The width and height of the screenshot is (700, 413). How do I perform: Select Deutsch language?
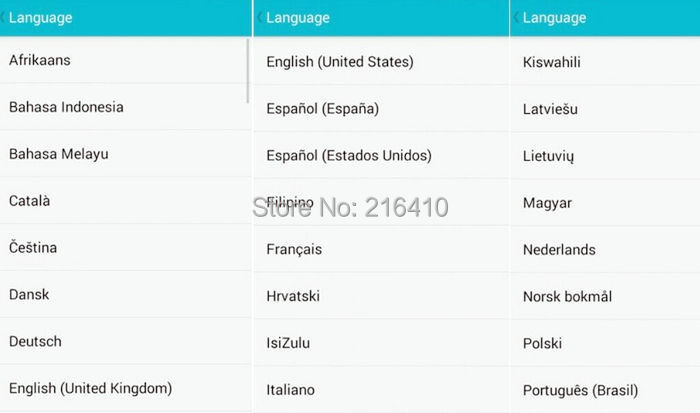35,341
